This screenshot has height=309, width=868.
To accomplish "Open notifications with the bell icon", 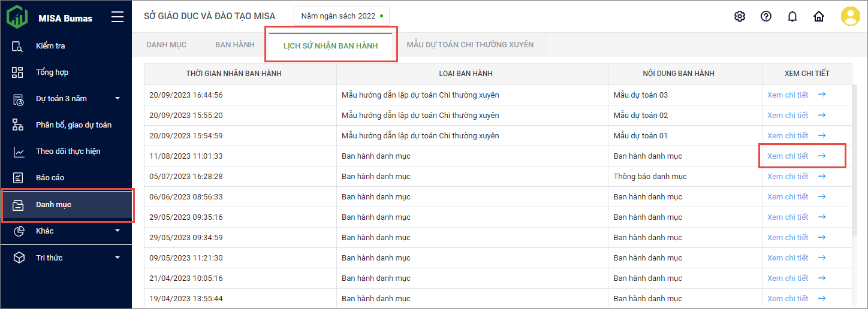I will [792, 17].
